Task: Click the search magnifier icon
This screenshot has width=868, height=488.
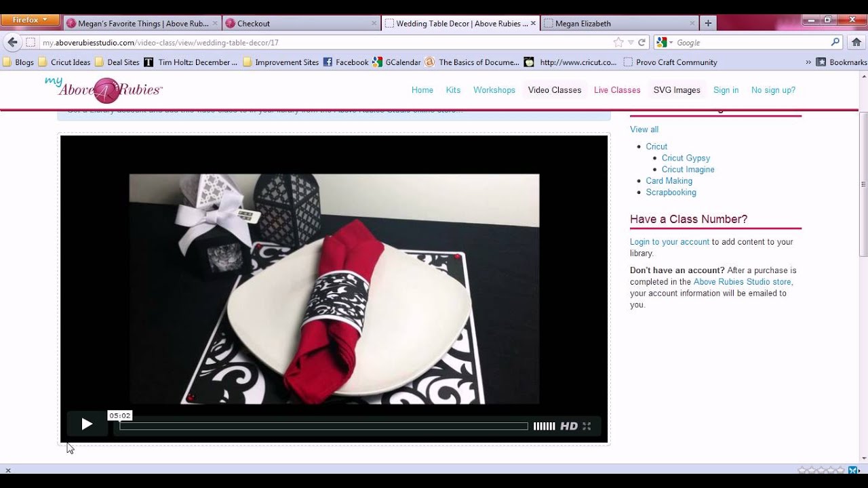Action: (835, 42)
